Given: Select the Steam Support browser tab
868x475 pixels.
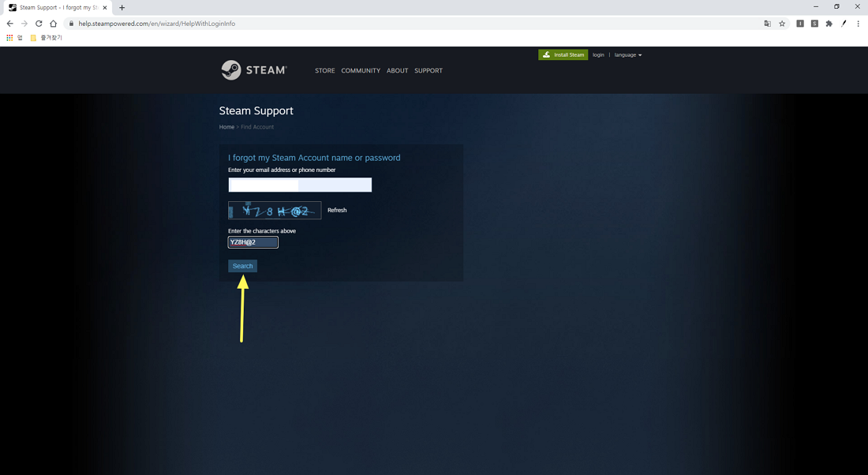Looking at the screenshot, I should click(57, 8).
